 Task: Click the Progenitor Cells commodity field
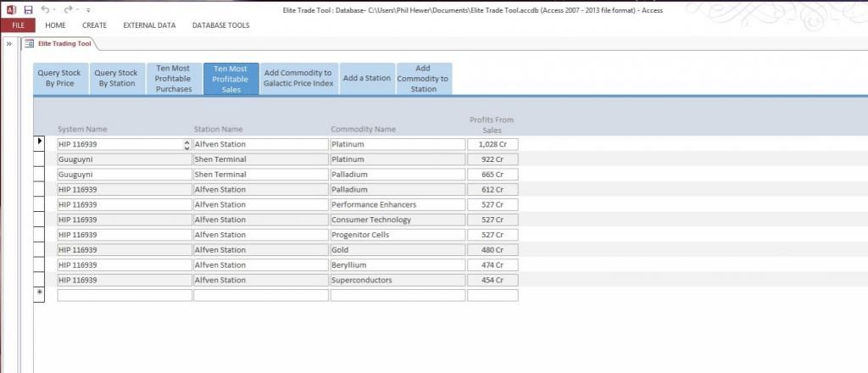(398, 235)
